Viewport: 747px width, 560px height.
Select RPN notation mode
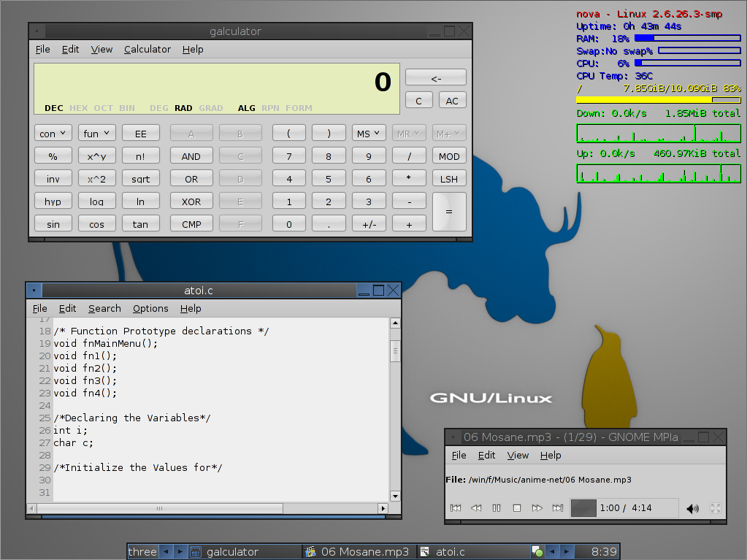pyautogui.click(x=270, y=108)
